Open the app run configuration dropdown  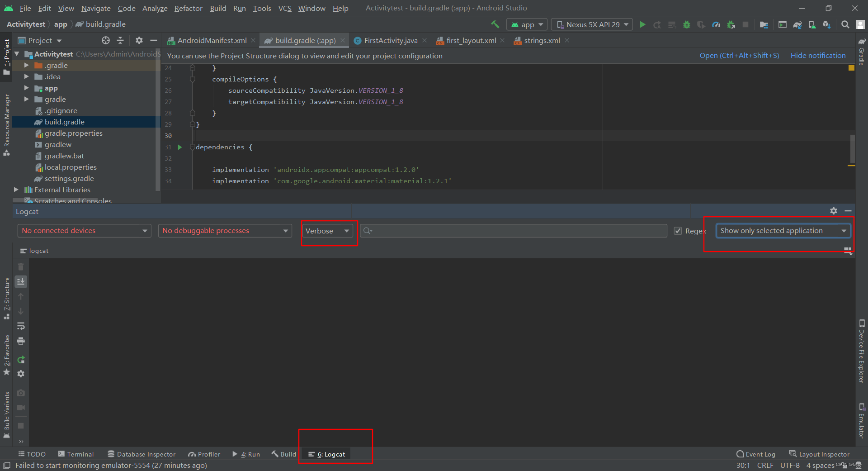coord(527,24)
